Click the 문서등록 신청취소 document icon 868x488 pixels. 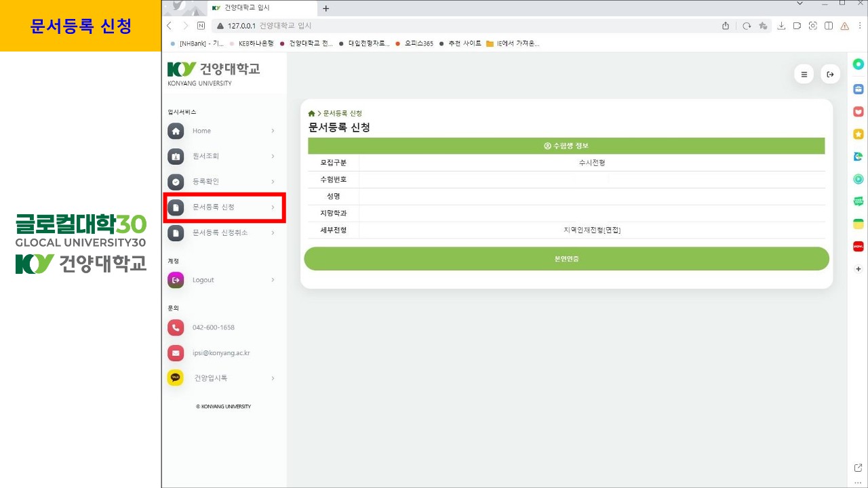click(x=176, y=232)
